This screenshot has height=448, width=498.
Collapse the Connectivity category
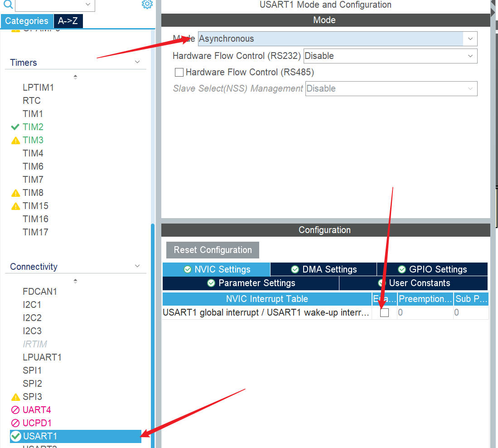tap(137, 267)
